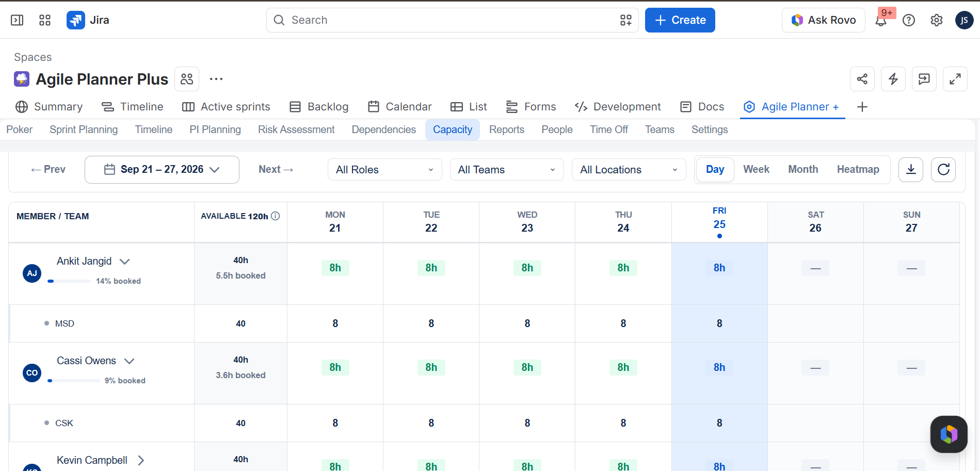Open the date range Sep 21 – 27 picker
The width and height of the screenshot is (980, 471).
click(162, 170)
